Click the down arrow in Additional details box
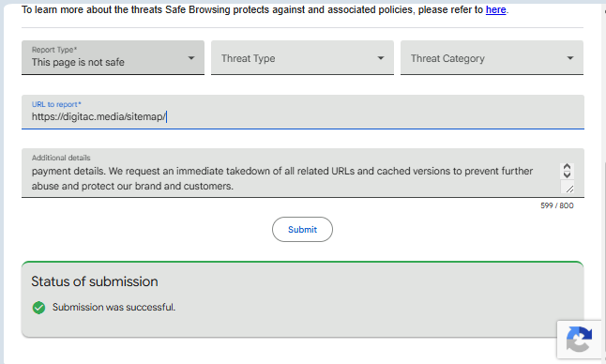 [x=567, y=174]
